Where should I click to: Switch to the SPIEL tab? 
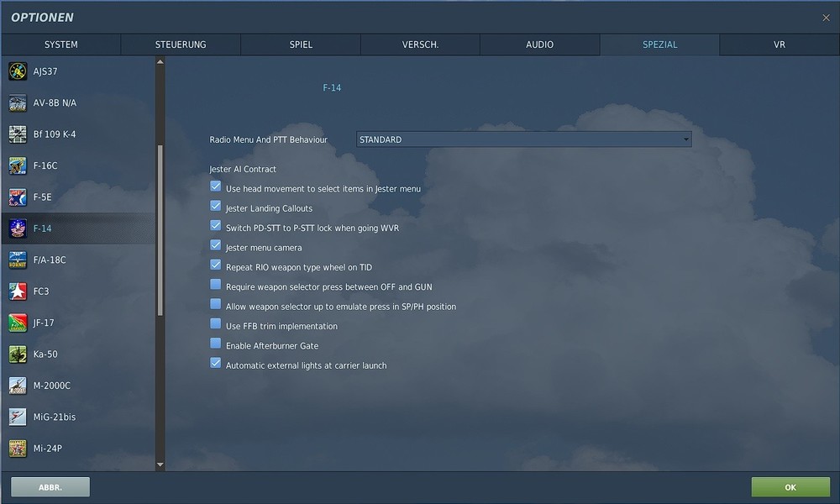[x=301, y=45]
